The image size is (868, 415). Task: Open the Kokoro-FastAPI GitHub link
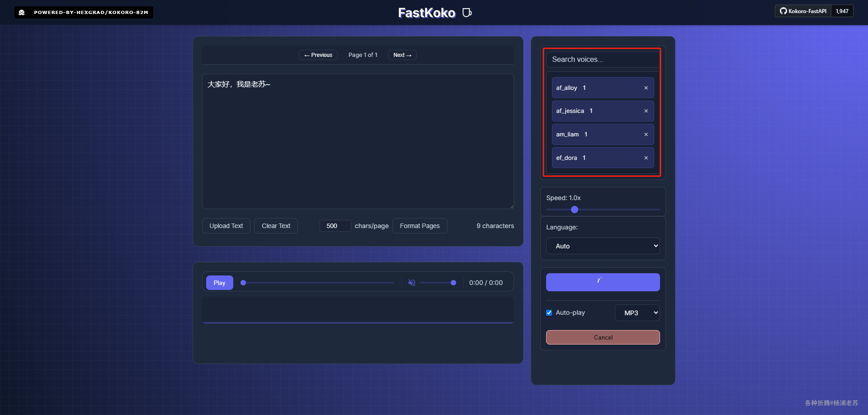pos(803,11)
